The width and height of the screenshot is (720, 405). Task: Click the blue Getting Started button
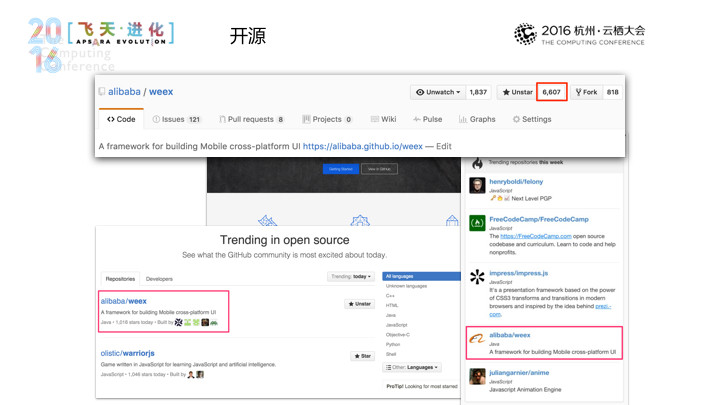coord(341,169)
